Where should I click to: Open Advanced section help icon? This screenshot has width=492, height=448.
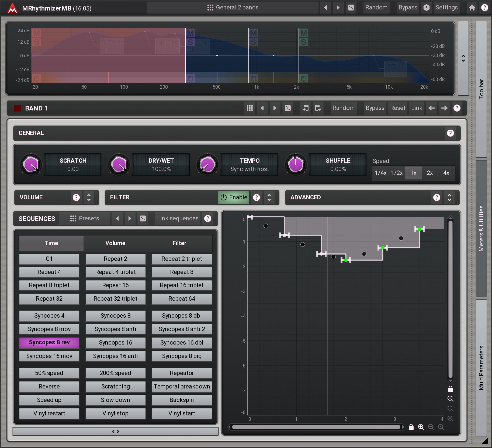(437, 197)
